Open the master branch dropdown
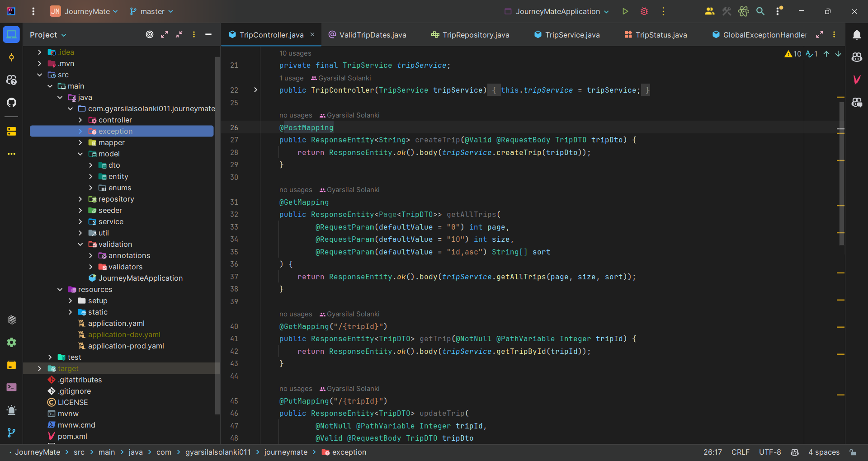868x461 pixels. pos(151,11)
